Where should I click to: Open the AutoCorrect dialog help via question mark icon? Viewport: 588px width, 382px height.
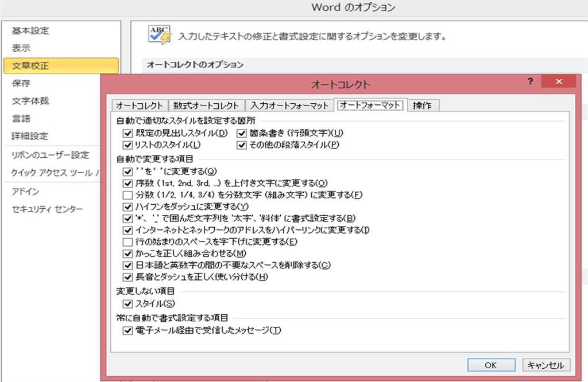[x=529, y=82]
